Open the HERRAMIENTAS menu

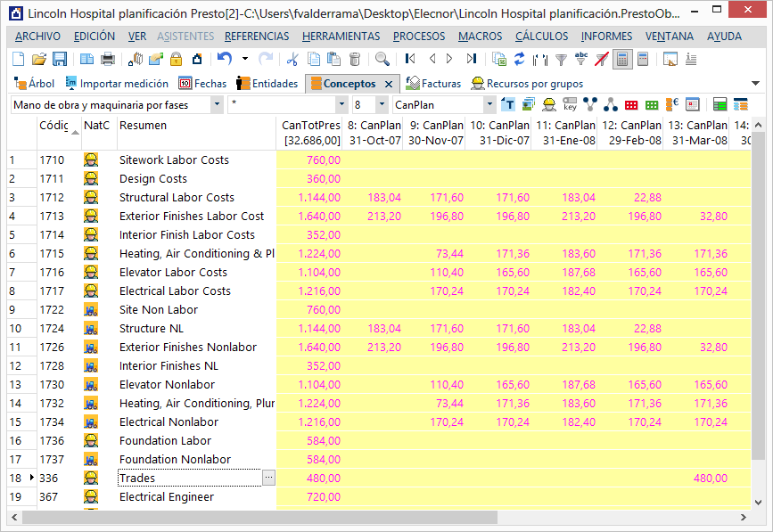tap(341, 37)
